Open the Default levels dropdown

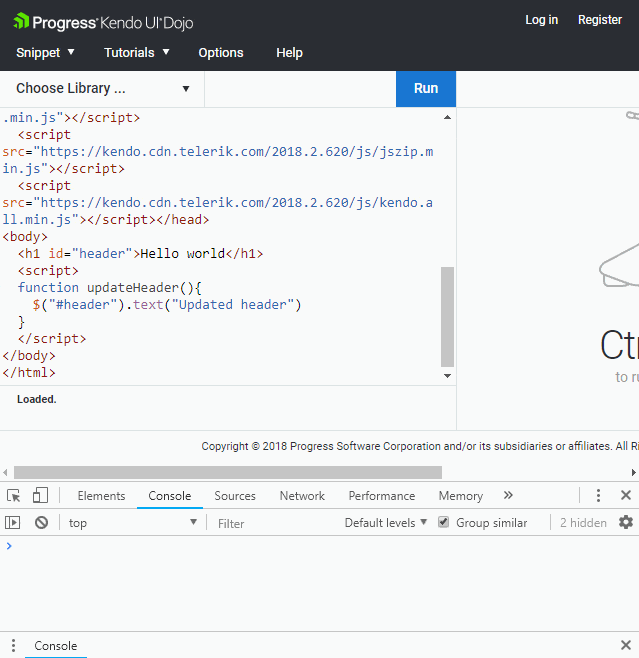[x=386, y=522]
